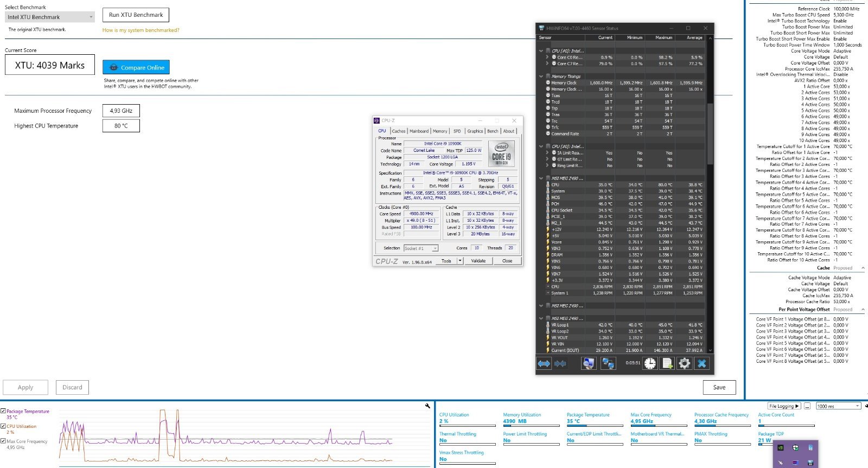868x468 pixels.
Task: Open NVIDIA icon in system tray popup
Action: (780, 448)
